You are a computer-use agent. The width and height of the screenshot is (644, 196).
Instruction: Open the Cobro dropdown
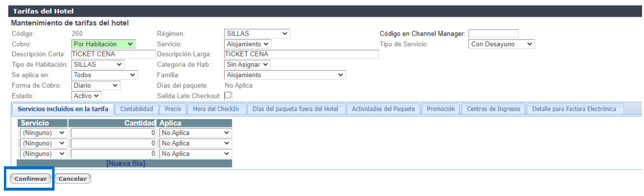coord(103,44)
